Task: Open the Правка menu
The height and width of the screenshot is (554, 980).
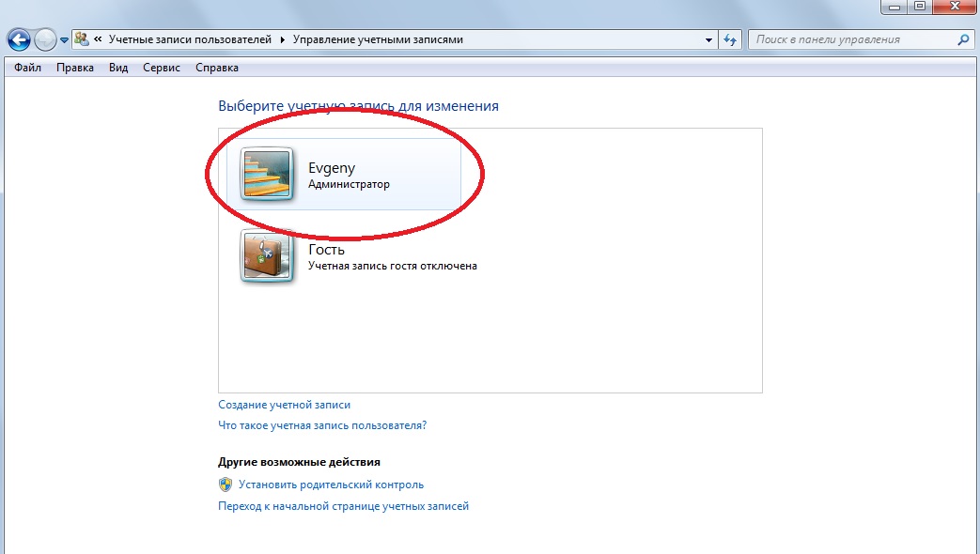Action: click(x=75, y=68)
